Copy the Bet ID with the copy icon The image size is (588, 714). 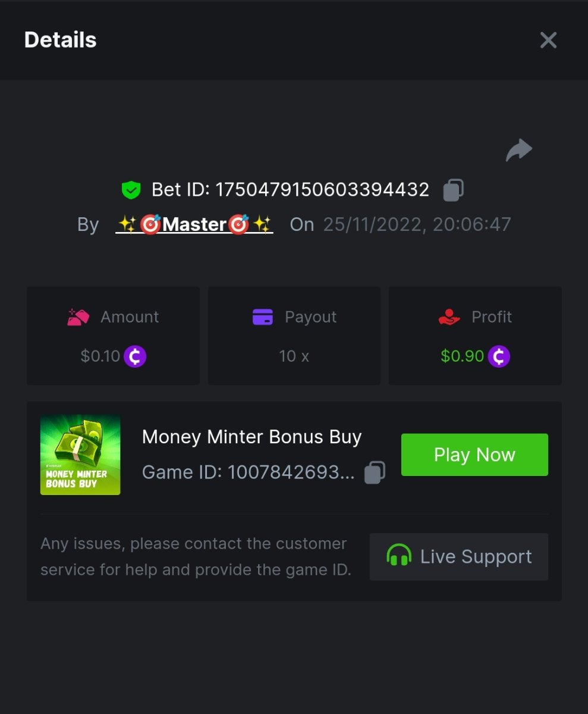click(x=454, y=190)
